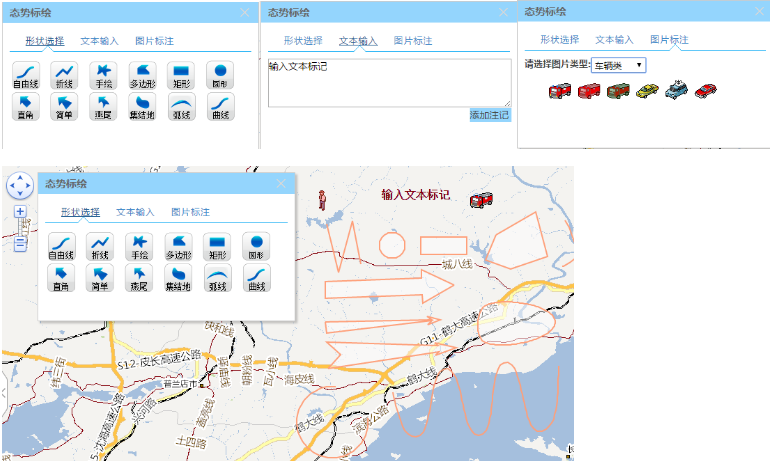Click 图片标注 tab in the map overlay panel
The height and width of the screenshot is (461, 770).
pyautogui.click(x=191, y=212)
